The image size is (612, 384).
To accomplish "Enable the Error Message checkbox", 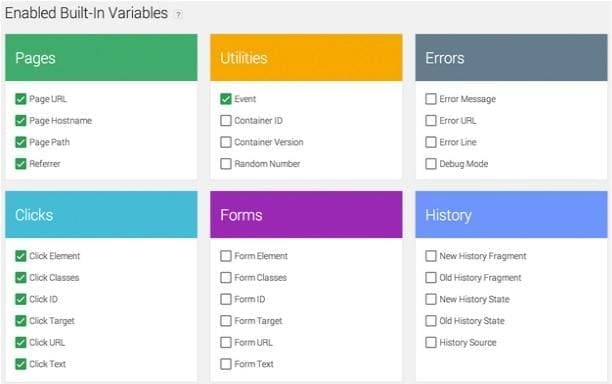I will pyautogui.click(x=431, y=99).
